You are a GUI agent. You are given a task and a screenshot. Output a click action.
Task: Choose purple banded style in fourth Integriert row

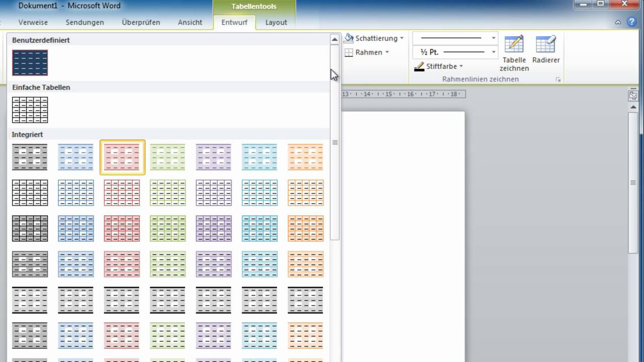[214, 264]
